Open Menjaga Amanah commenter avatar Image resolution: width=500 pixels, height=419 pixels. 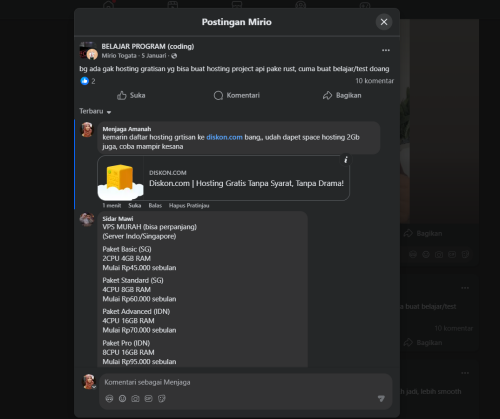click(x=87, y=129)
